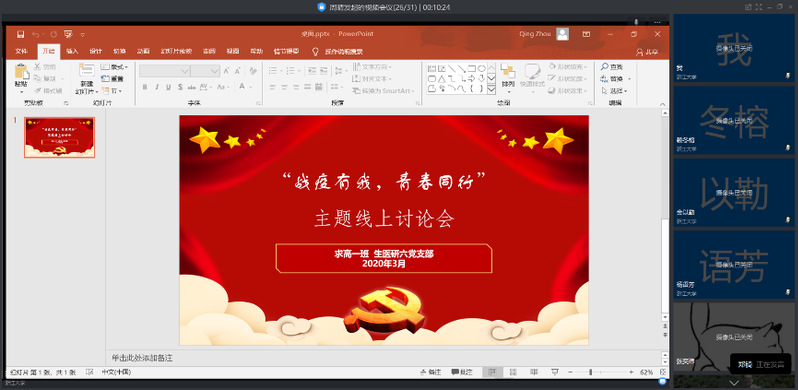Open the 文件 (File) menu tab

click(x=21, y=51)
